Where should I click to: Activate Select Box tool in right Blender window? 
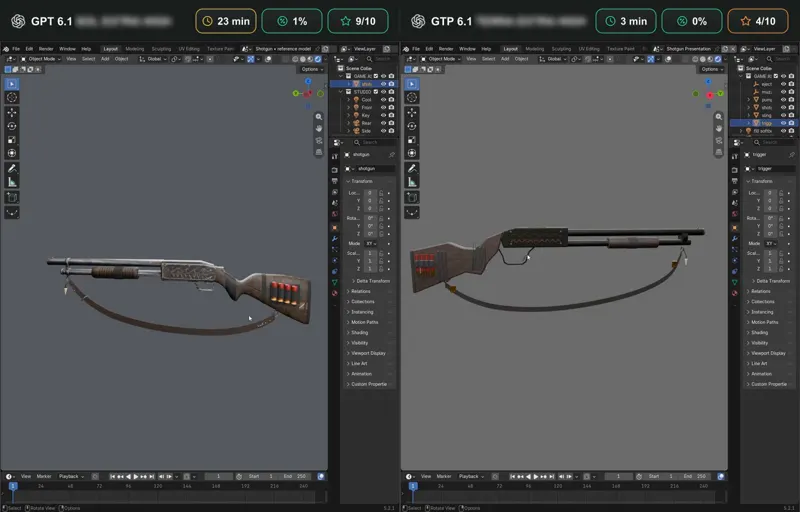412,84
